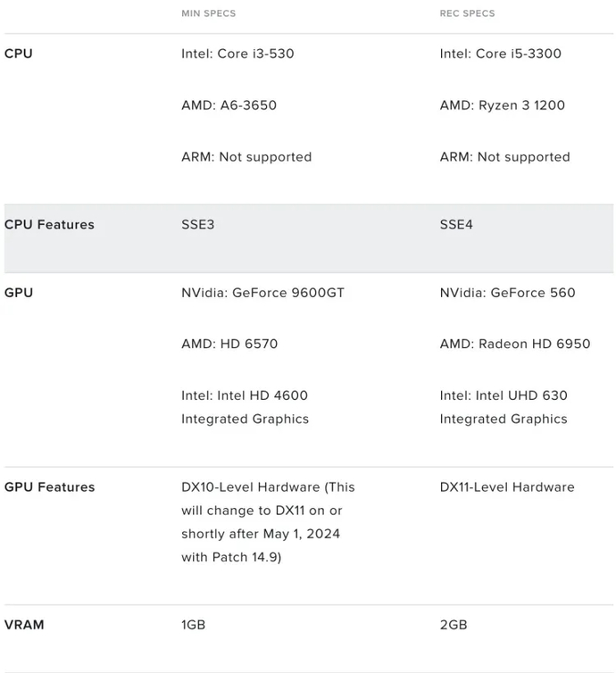616x673 pixels.
Task: Click the GPU Features row label
Action: point(49,487)
